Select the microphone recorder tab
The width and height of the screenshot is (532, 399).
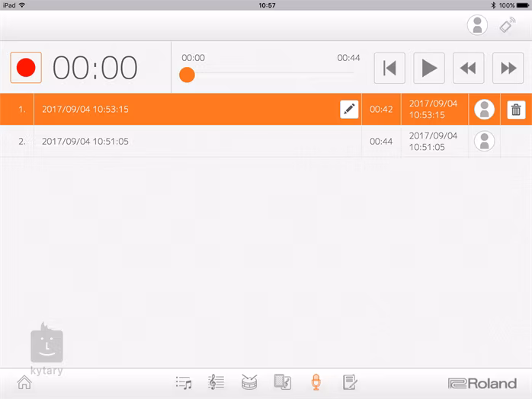tap(316, 383)
